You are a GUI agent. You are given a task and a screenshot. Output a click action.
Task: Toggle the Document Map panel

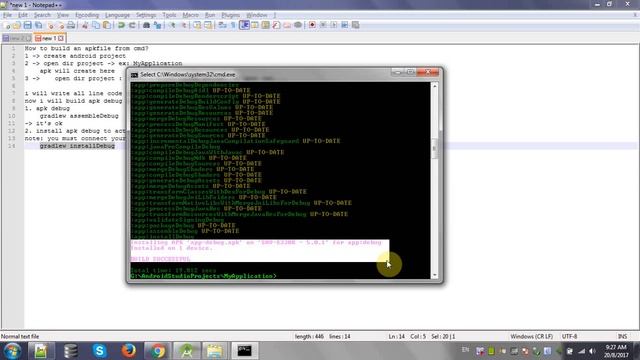266,25
